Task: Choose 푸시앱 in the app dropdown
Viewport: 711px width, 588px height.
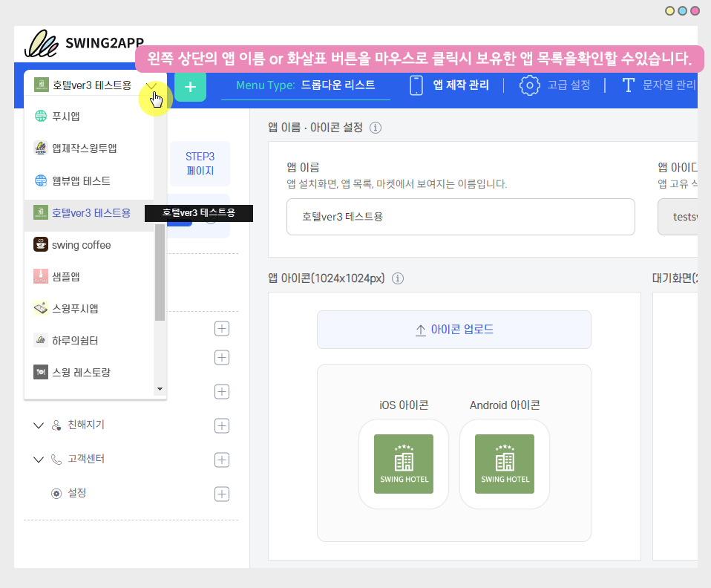Action: point(66,116)
